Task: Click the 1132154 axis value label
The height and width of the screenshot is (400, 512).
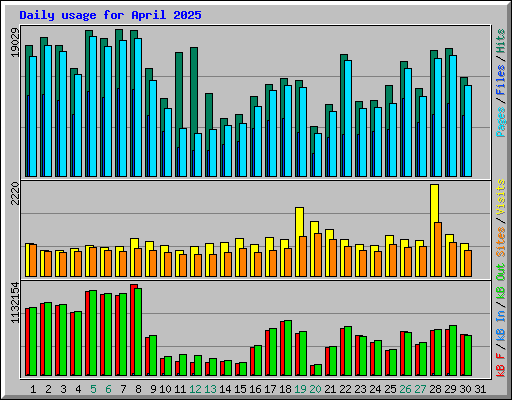Action: coord(15,303)
